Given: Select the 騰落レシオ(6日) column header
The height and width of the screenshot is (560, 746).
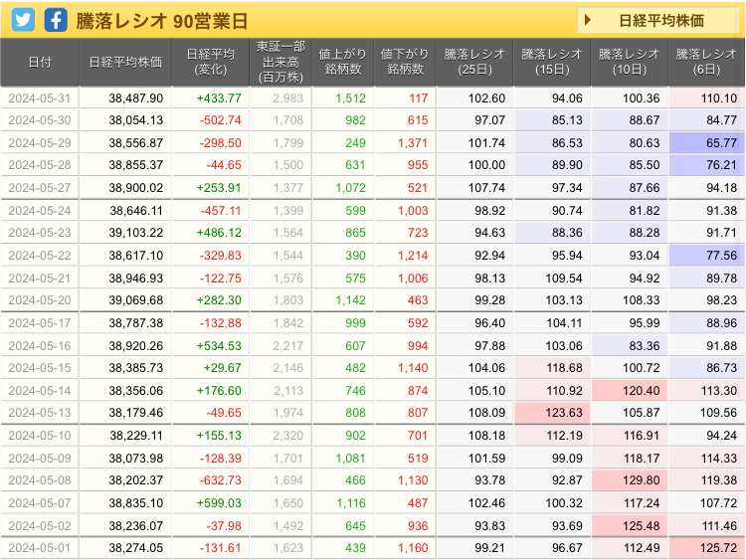Looking at the screenshot, I should 706,63.
